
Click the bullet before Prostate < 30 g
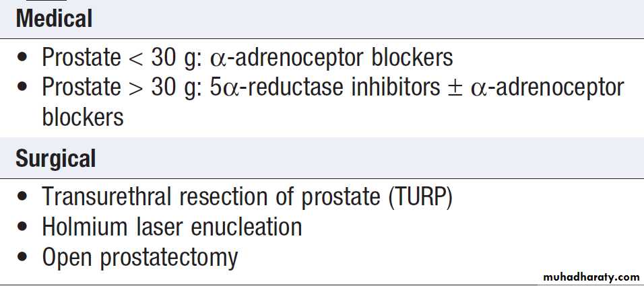click(24, 59)
